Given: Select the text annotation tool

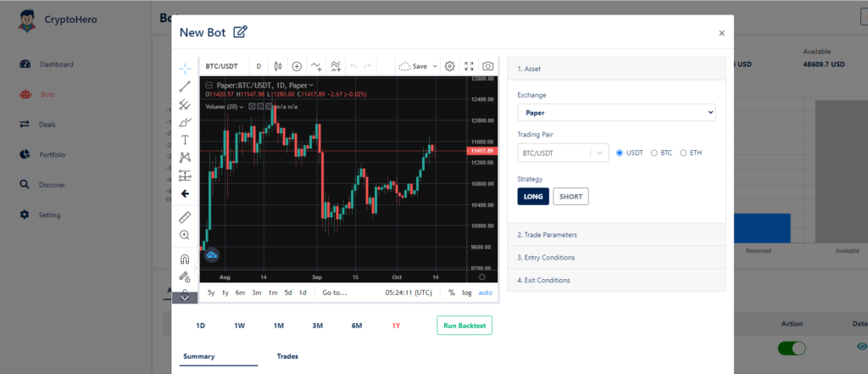Looking at the screenshot, I should coord(185,140).
